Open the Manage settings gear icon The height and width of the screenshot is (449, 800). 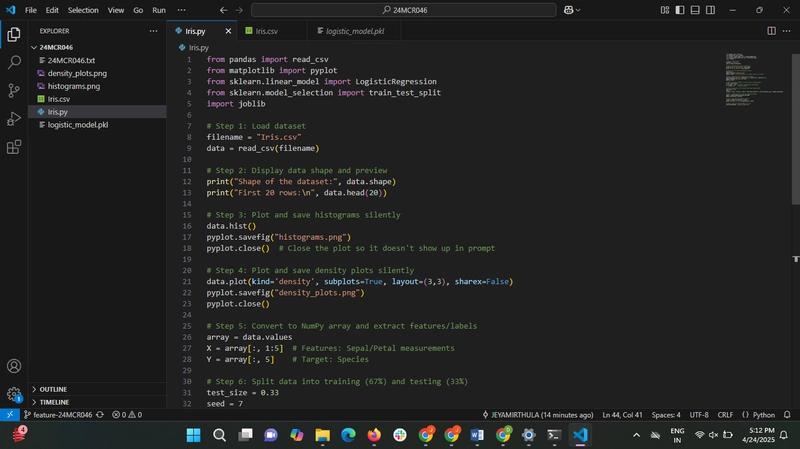coord(14,394)
